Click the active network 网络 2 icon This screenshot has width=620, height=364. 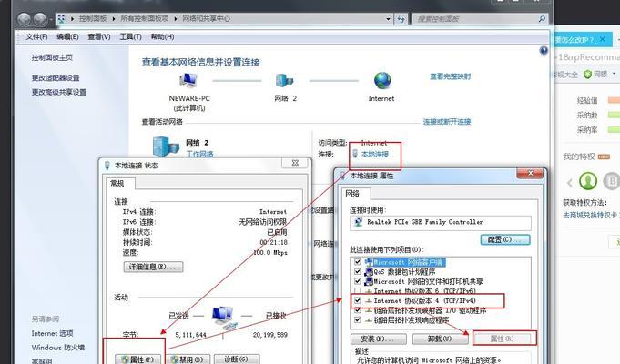pos(166,147)
